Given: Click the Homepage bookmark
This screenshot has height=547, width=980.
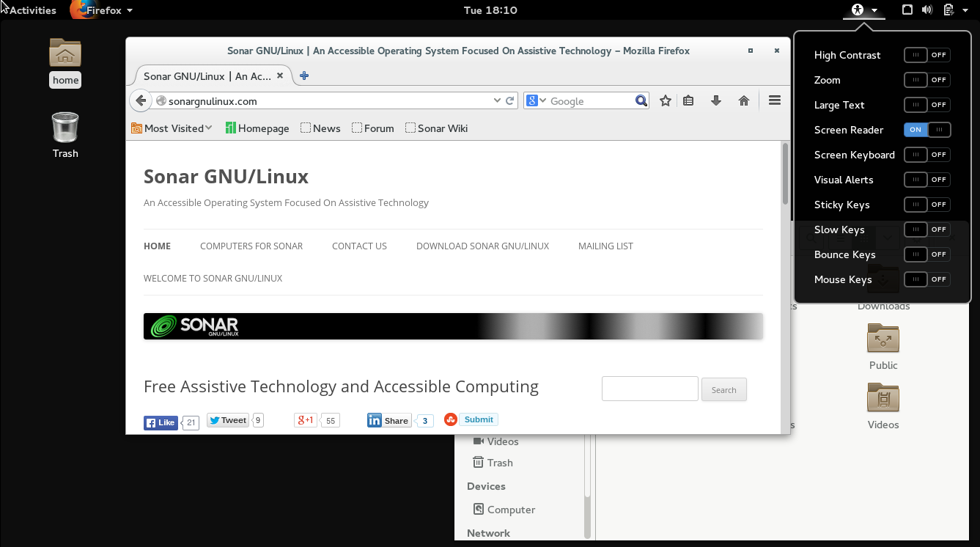Looking at the screenshot, I should coord(257,128).
